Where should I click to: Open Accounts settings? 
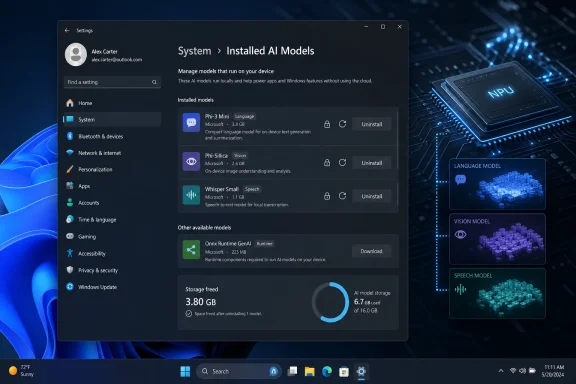pyautogui.click(x=112, y=203)
